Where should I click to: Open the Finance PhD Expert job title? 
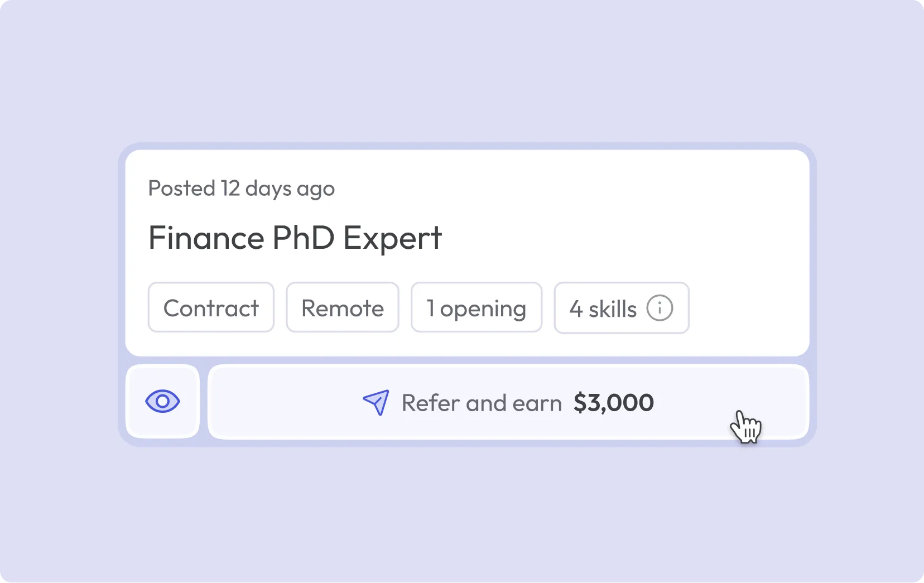[x=295, y=238]
